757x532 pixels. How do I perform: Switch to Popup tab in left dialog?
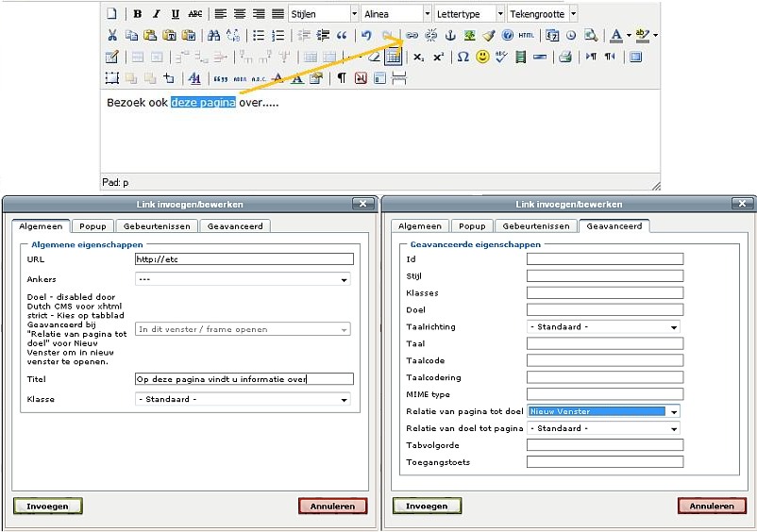click(93, 226)
